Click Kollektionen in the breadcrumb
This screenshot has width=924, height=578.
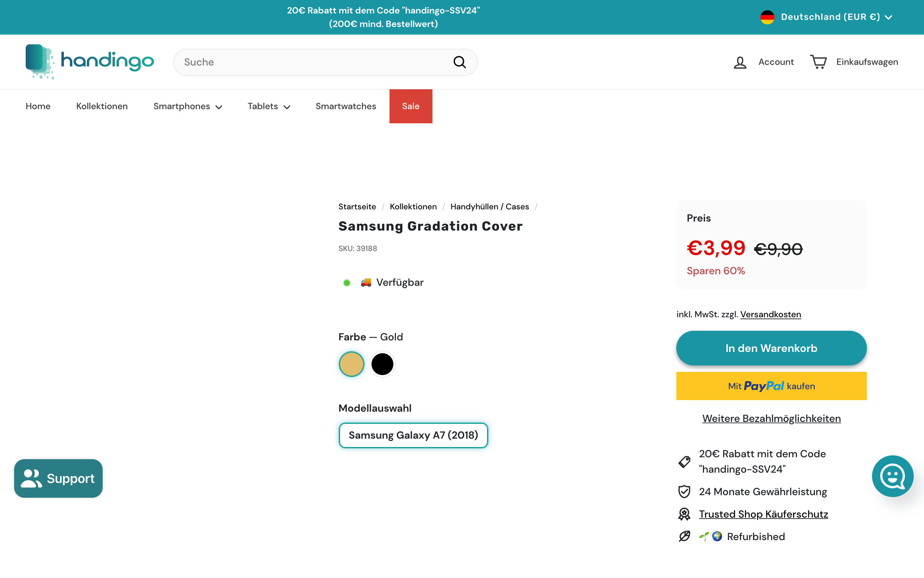coord(413,207)
